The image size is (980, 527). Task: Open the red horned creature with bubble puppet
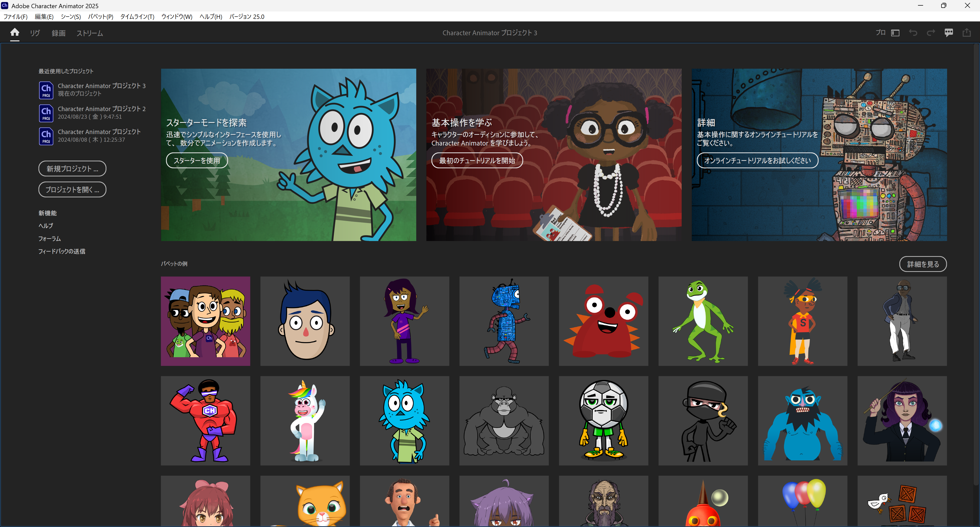703,501
